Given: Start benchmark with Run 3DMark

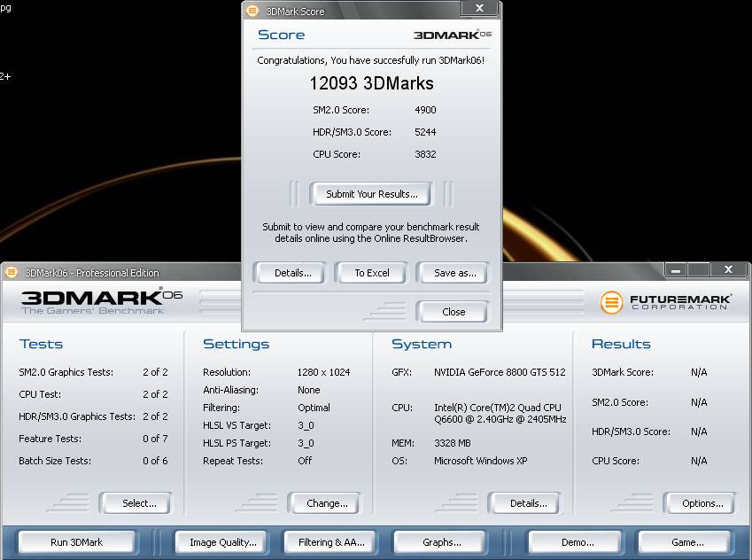Looking at the screenshot, I should (77, 542).
